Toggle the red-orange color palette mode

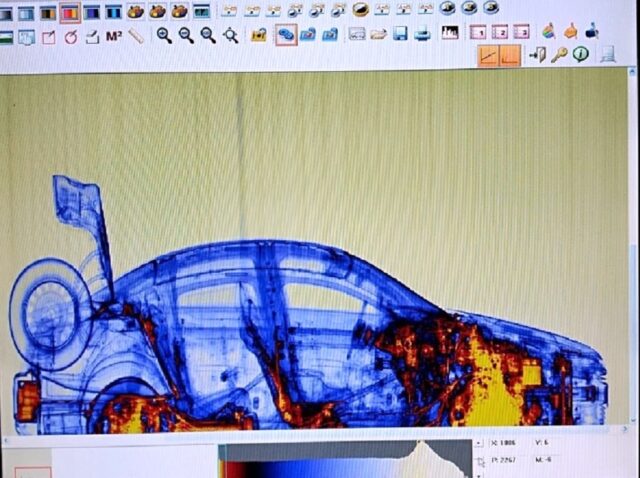pyautogui.click(x=70, y=13)
